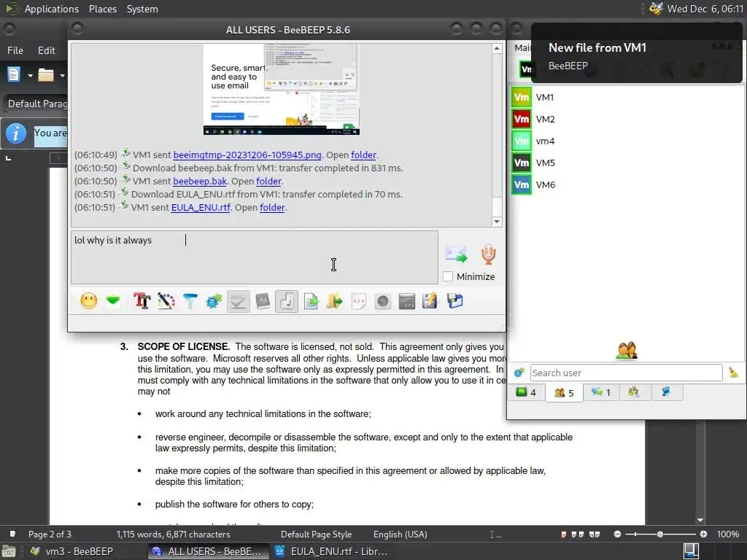Toggle the spell checking ABC icon
Image resolution: width=747 pixels, height=560 pixels.
(x=239, y=301)
